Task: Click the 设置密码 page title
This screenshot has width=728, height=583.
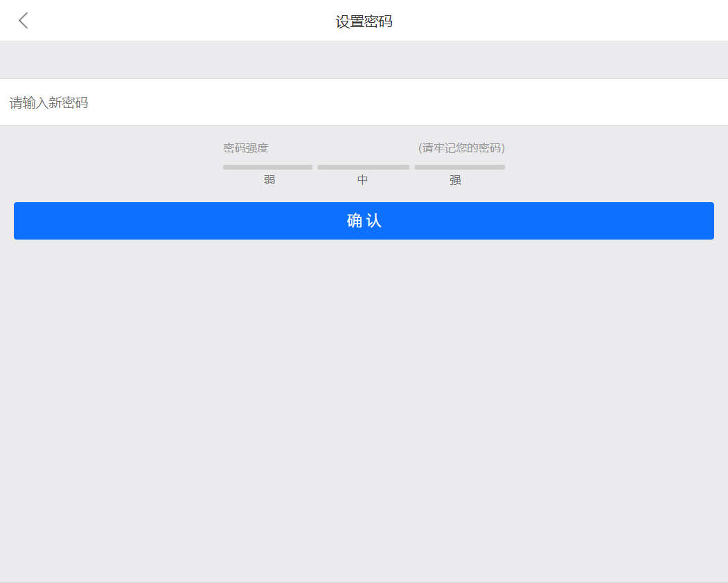Action: pos(364,21)
